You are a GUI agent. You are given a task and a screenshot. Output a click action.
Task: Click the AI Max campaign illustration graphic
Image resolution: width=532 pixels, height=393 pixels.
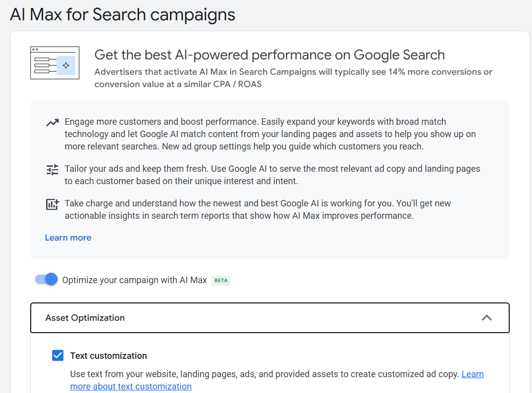[54, 63]
